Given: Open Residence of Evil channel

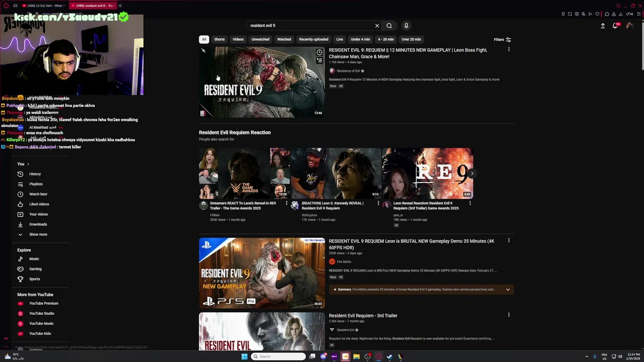Looking at the screenshot, I should click(x=348, y=71).
